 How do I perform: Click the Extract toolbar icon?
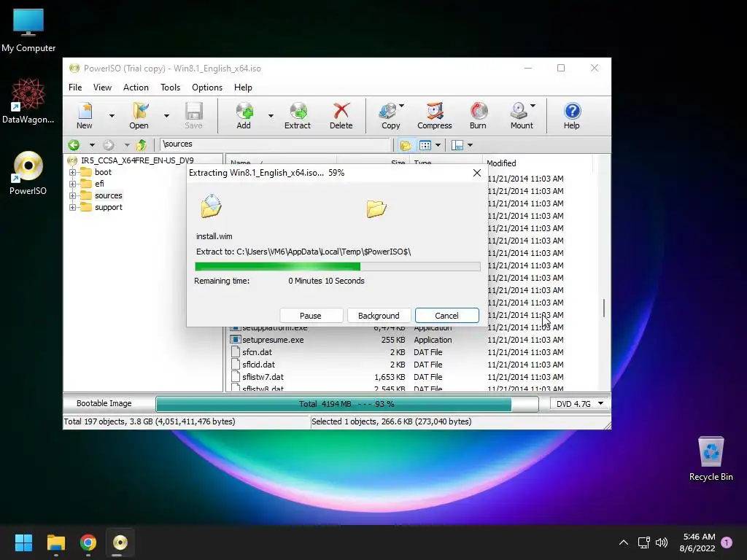pyautogui.click(x=298, y=115)
